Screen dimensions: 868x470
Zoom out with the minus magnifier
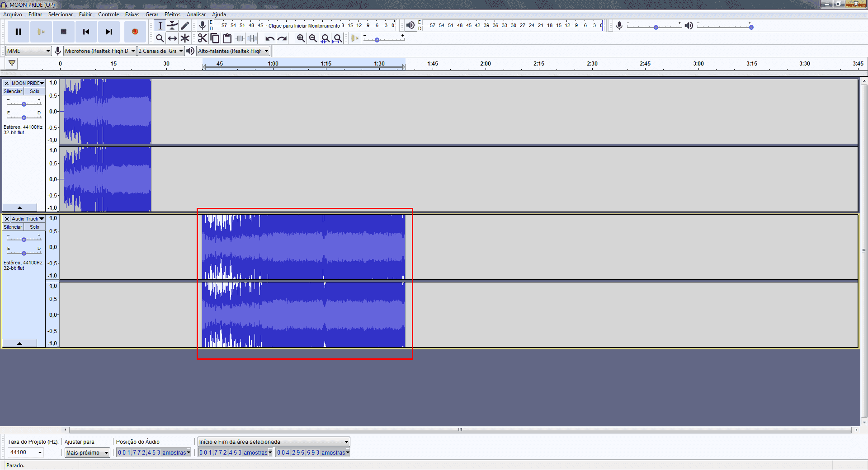(313, 38)
